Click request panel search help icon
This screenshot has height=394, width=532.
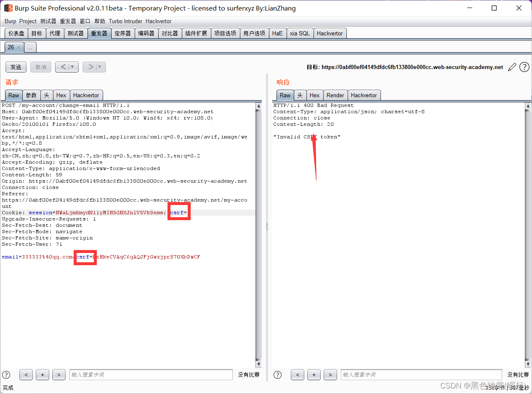(6, 375)
